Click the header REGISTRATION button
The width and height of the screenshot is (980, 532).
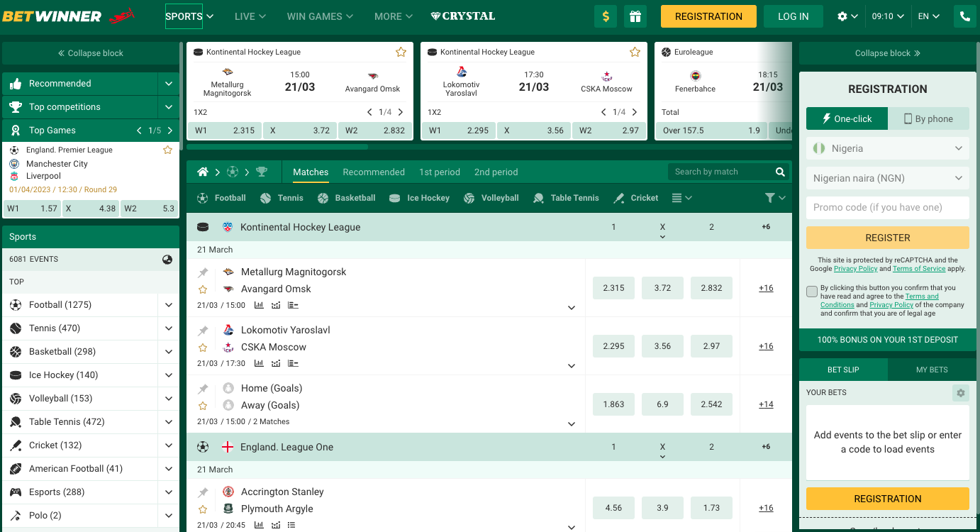coord(708,16)
